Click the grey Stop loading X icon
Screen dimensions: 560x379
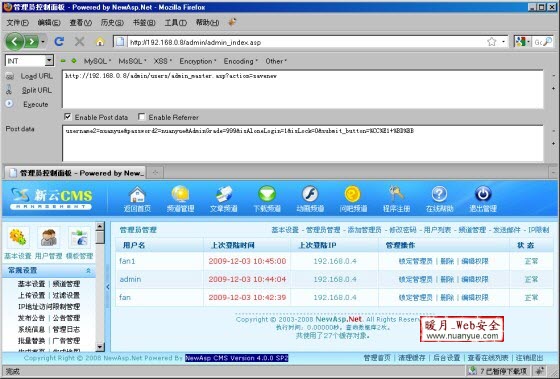click(79, 42)
